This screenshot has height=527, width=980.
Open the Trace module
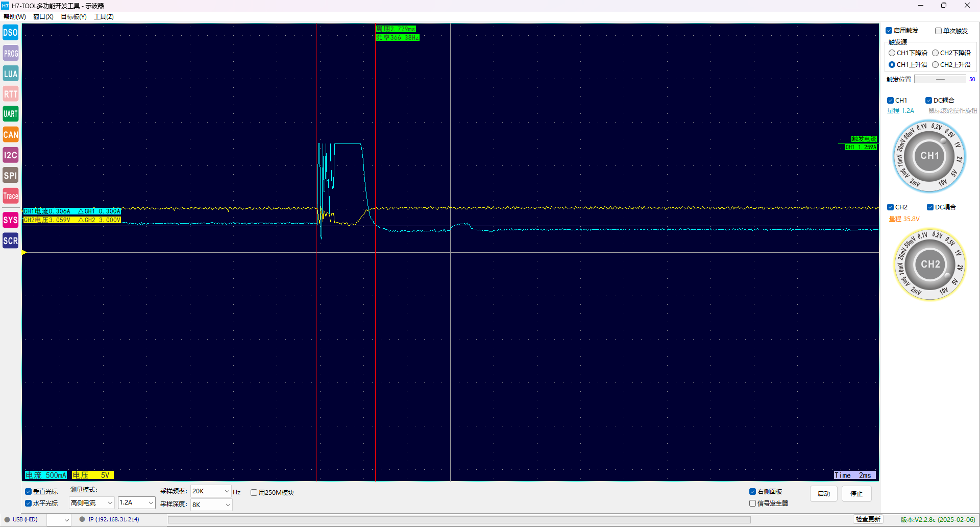point(11,196)
